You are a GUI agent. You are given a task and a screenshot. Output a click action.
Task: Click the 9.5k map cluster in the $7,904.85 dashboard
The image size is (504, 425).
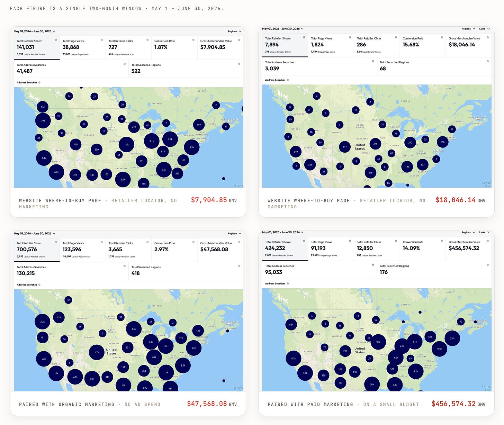(x=191, y=147)
